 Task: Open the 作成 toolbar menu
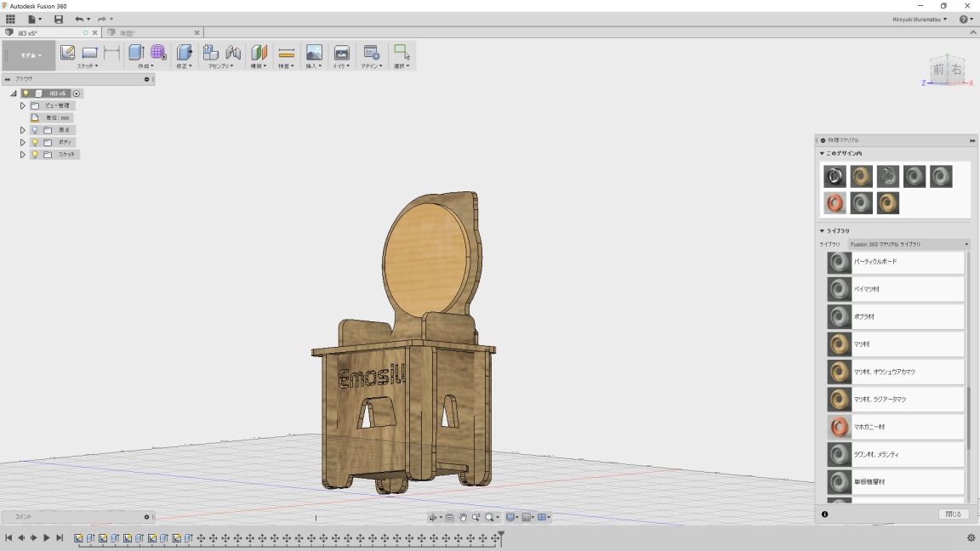pos(145,65)
